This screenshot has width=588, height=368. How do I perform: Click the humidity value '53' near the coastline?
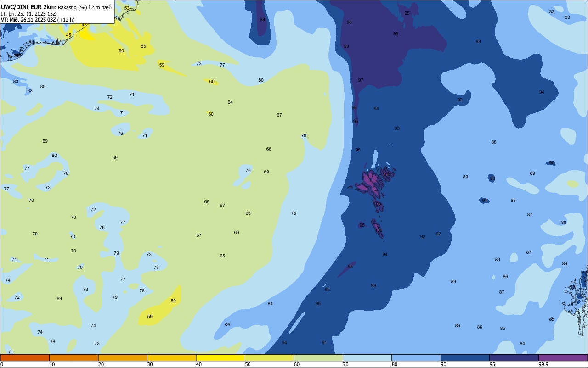point(127,8)
